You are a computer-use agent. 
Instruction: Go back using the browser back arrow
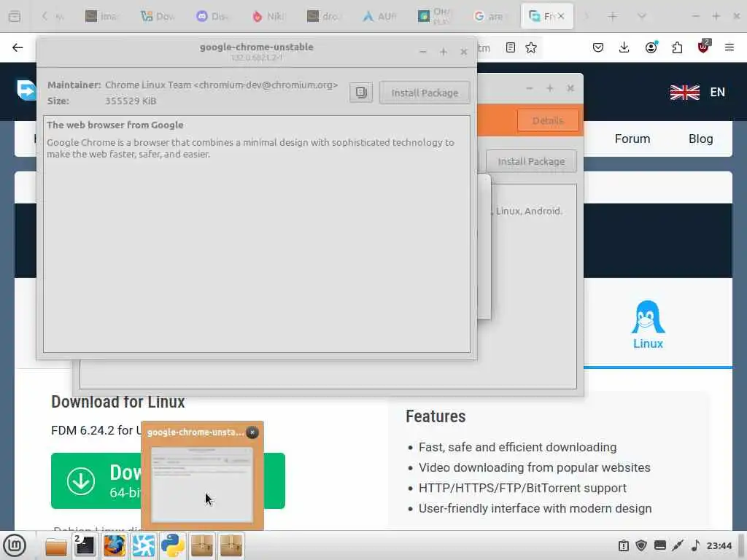click(x=18, y=47)
